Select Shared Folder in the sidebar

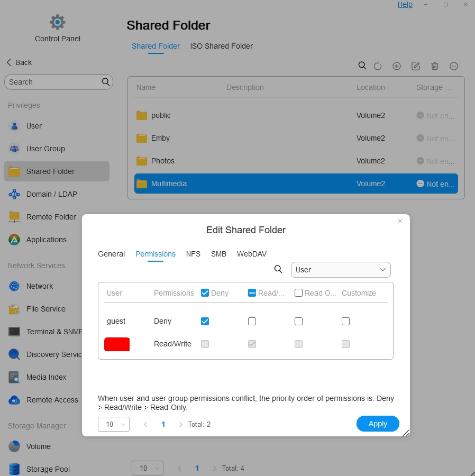(57, 171)
